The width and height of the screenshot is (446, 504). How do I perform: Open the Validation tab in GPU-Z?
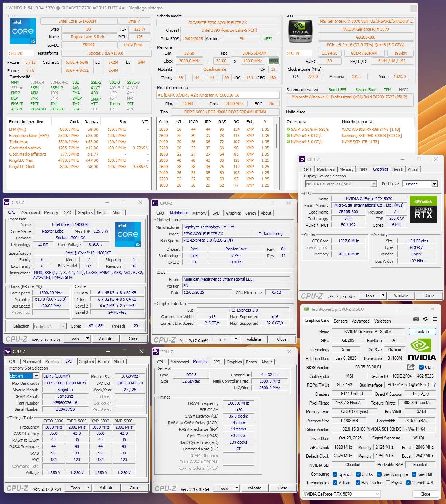tap(382, 321)
